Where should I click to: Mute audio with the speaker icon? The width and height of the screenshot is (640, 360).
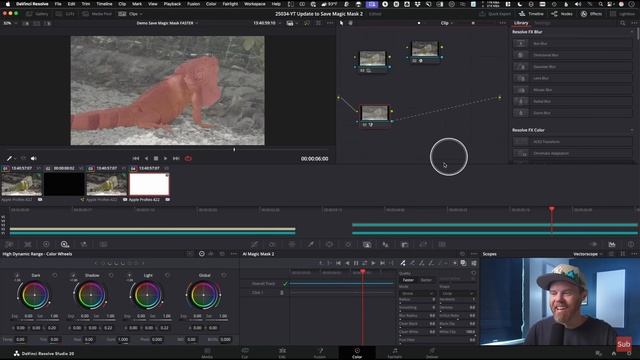click(33, 158)
